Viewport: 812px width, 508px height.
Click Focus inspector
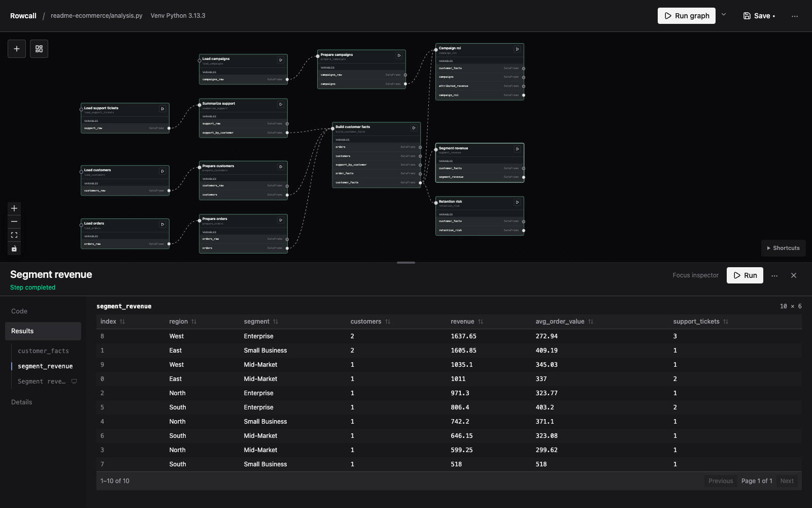pyautogui.click(x=696, y=275)
